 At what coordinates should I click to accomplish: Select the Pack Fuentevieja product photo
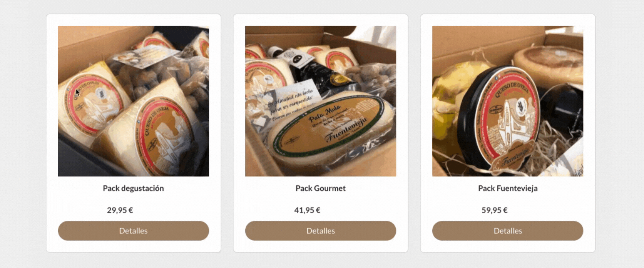point(508,101)
